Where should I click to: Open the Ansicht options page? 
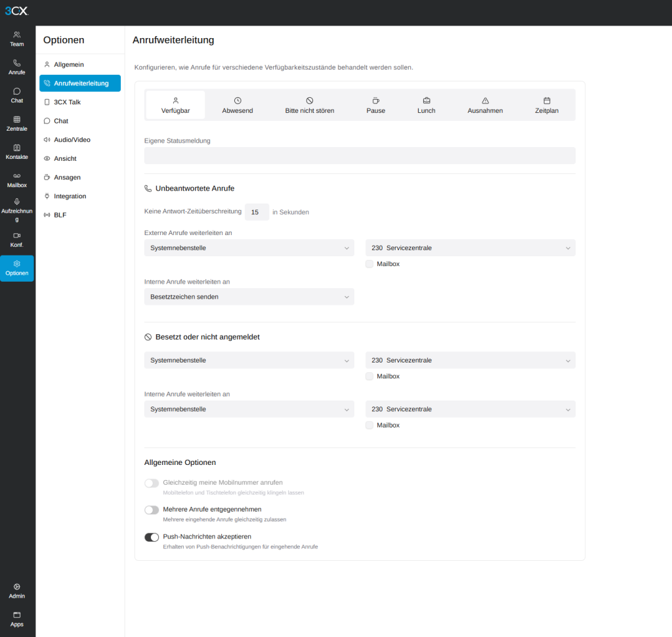79,159
